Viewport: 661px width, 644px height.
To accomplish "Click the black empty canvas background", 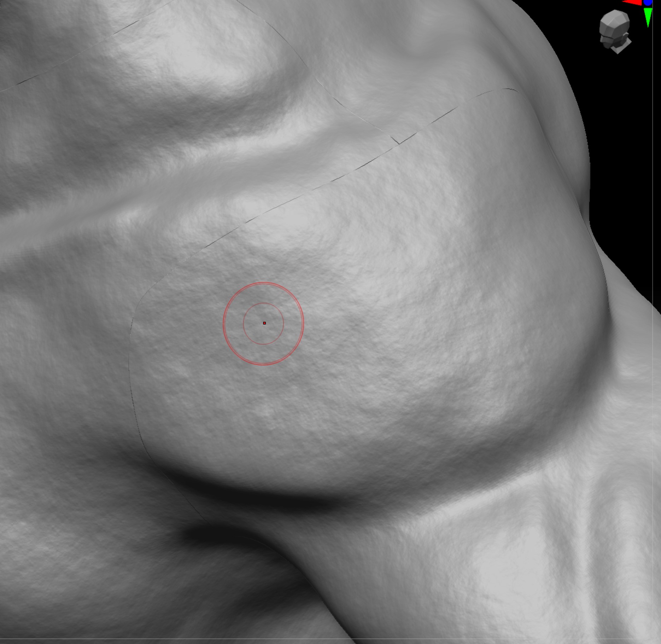I will coord(622,141).
